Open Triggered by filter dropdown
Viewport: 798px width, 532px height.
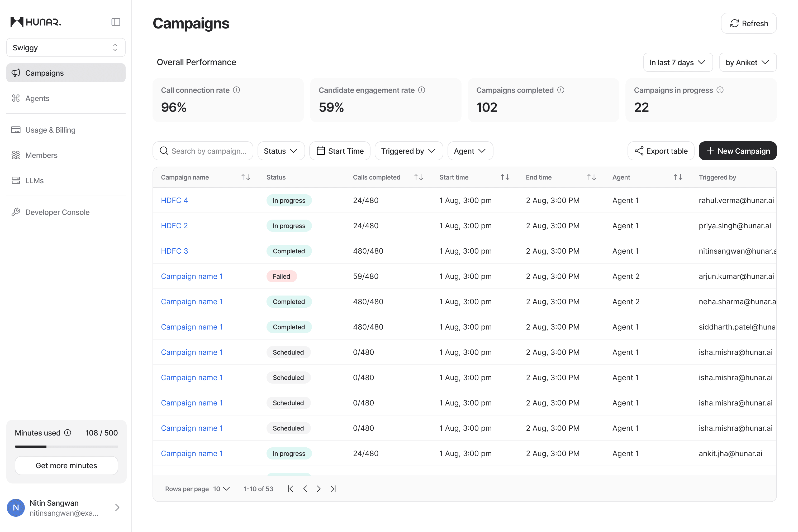click(408, 151)
